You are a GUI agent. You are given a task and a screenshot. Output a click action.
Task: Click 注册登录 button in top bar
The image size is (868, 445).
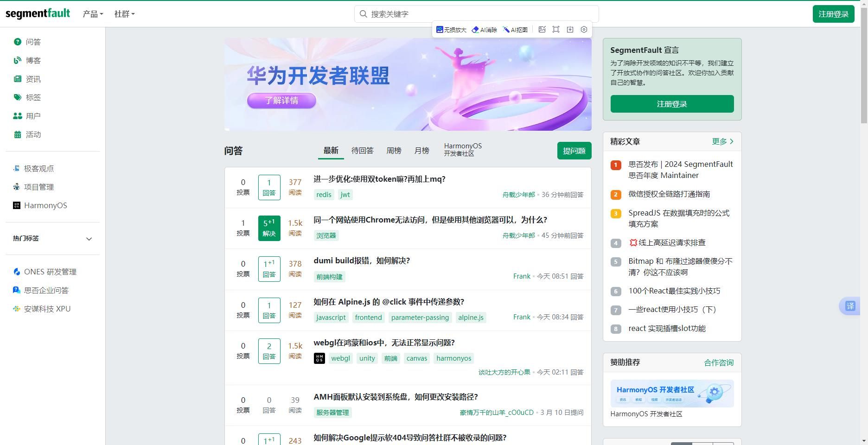tap(833, 14)
